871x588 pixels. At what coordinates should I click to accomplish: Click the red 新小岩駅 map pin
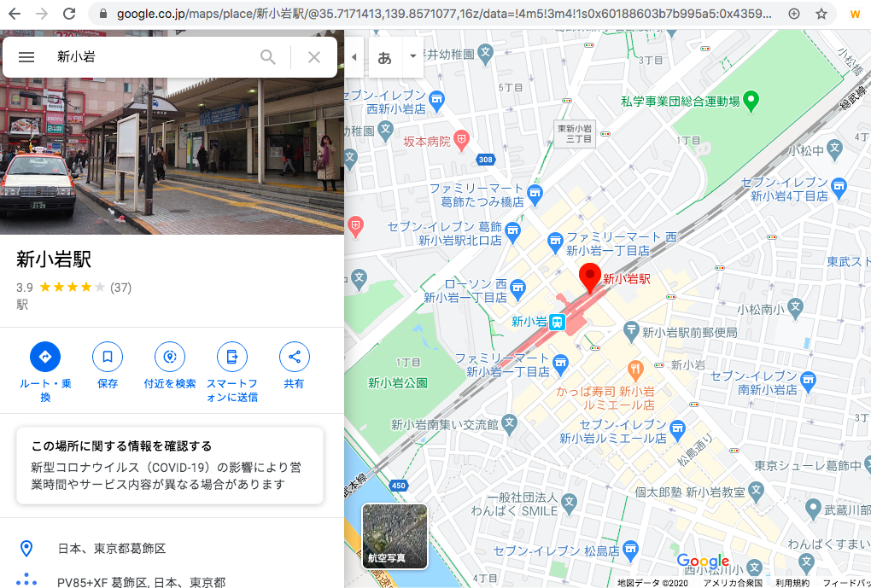click(x=590, y=278)
